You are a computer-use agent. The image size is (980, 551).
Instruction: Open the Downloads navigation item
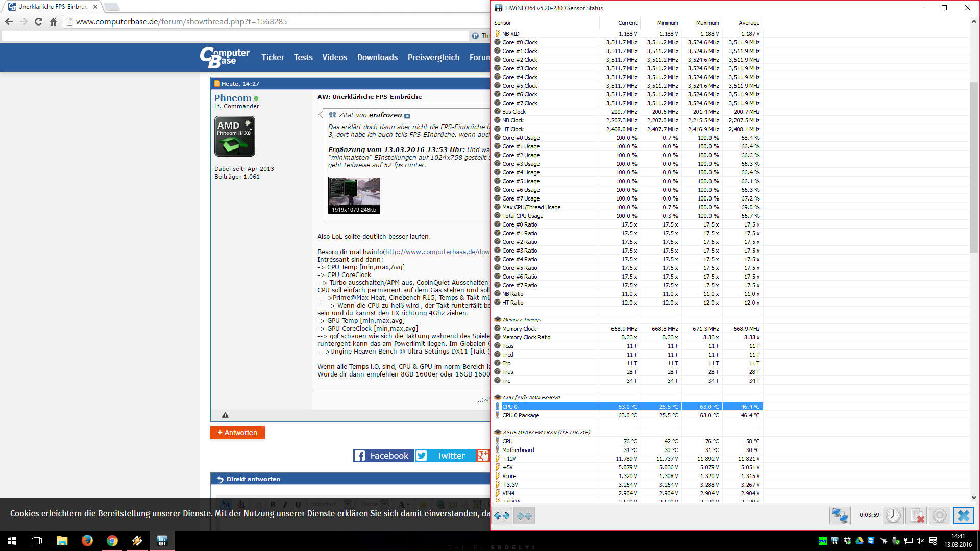377,57
